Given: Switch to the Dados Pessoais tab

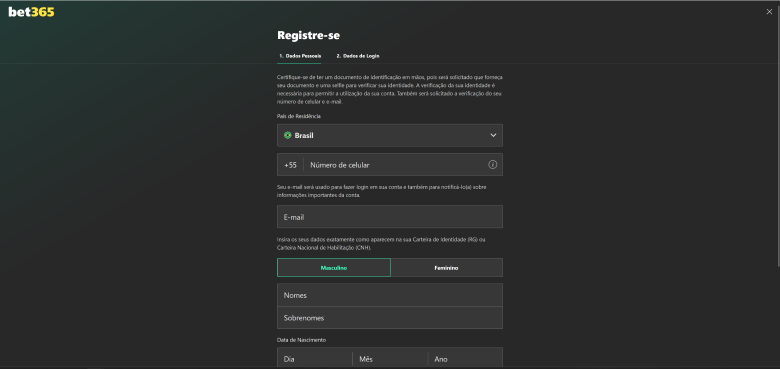Looking at the screenshot, I should click(x=299, y=56).
